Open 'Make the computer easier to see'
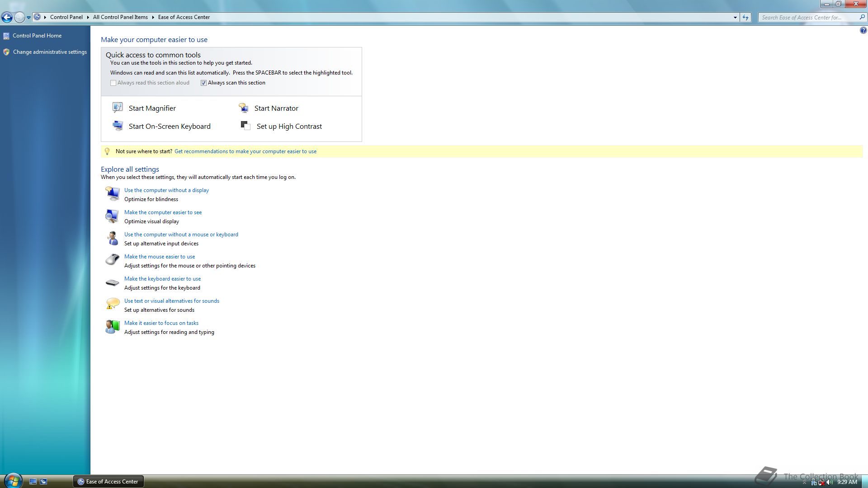The height and width of the screenshot is (488, 868). click(x=163, y=212)
